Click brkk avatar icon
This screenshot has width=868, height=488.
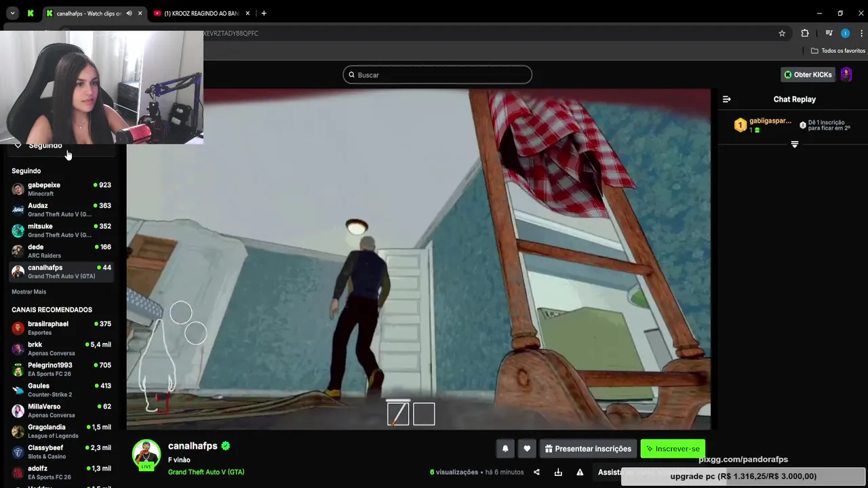[18, 348]
